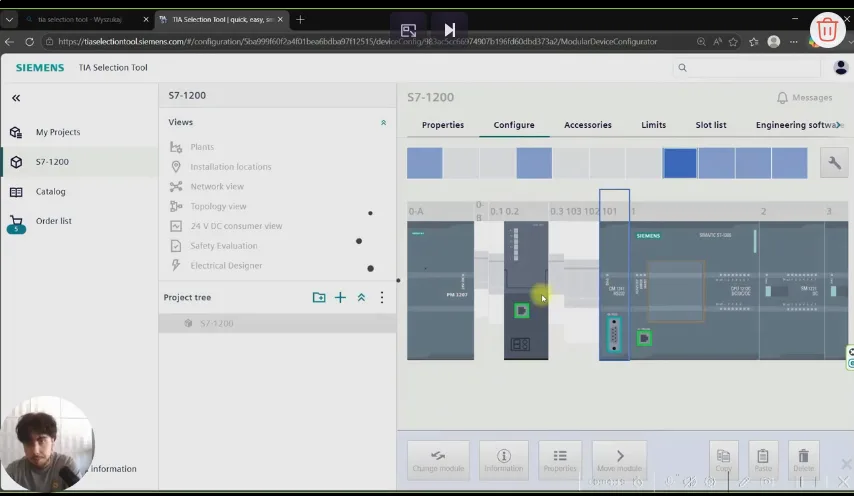Select the S7-1200 sidebar item
Screen dimensions: 854x496
click(80, 162)
